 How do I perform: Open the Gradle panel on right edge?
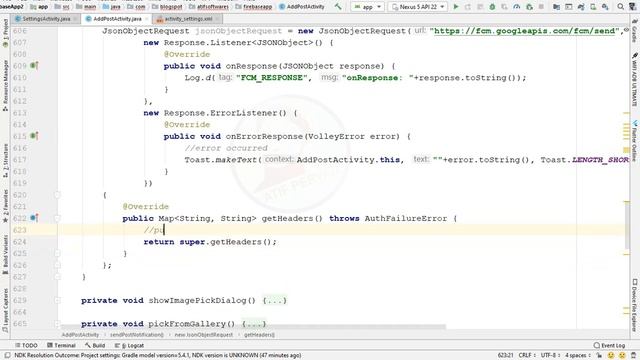pyautogui.click(x=635, y=32)
